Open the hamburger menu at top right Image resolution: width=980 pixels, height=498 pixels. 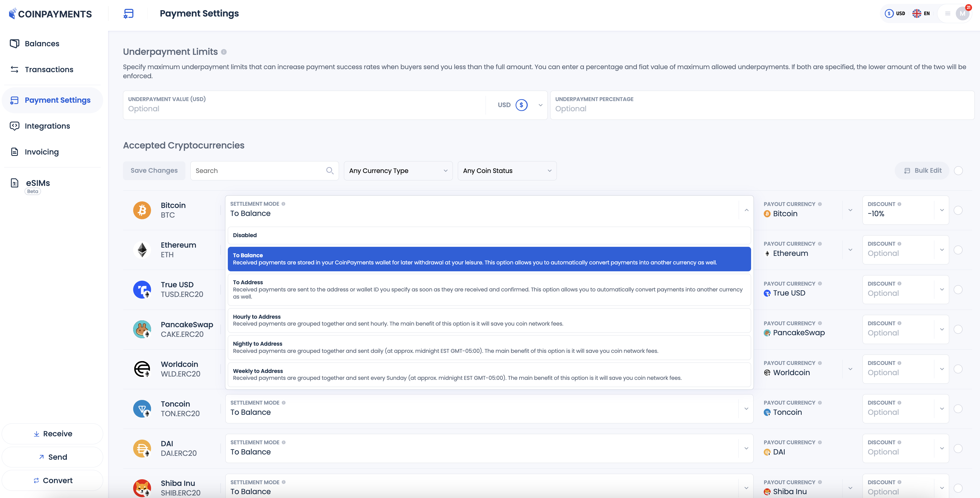[x=947, y=13]
